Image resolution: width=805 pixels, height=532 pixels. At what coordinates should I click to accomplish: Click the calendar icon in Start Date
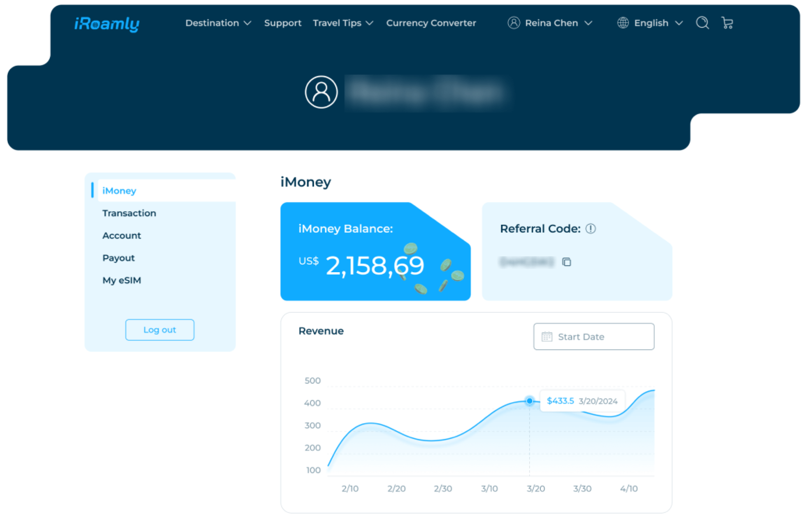point(547,336)
